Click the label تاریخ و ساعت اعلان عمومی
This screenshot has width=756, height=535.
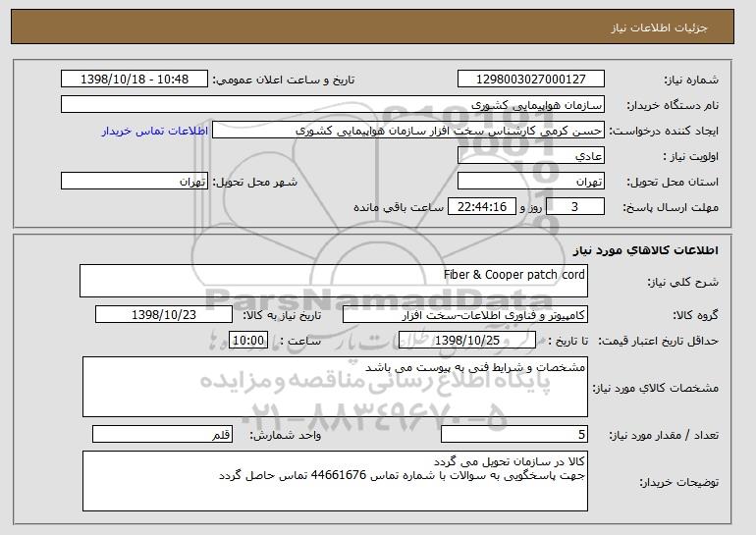coord(284,80)
